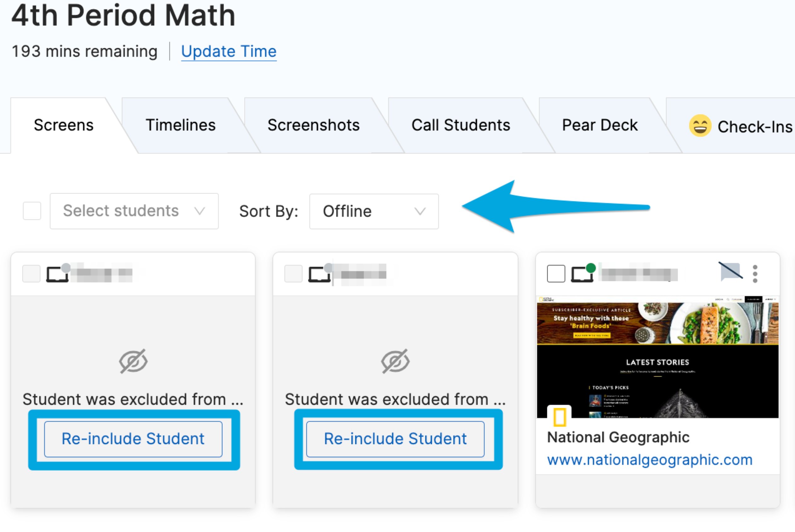795x532 pixels.
Task: Re-include the first excluded student
Action: pos(133,439)
